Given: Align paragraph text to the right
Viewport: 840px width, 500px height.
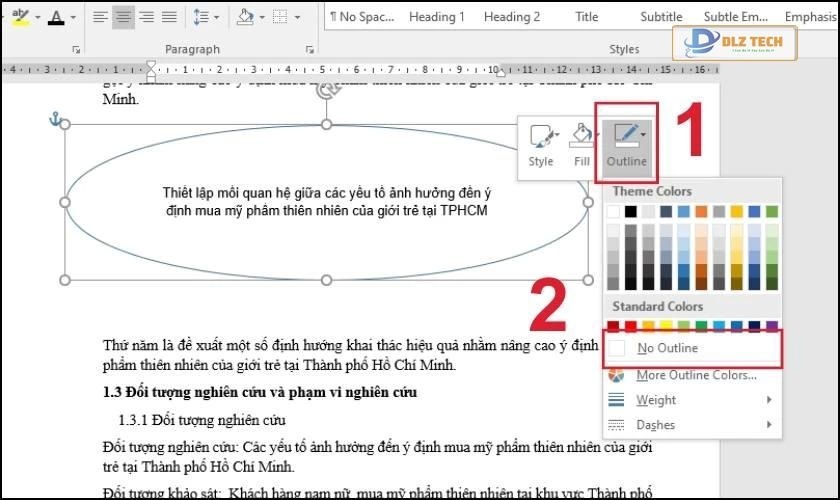Looking at the screenshot, I should coord(146,17).
